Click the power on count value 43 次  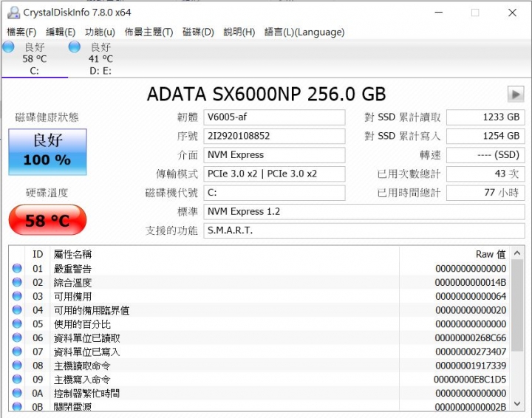pos(485,174)
